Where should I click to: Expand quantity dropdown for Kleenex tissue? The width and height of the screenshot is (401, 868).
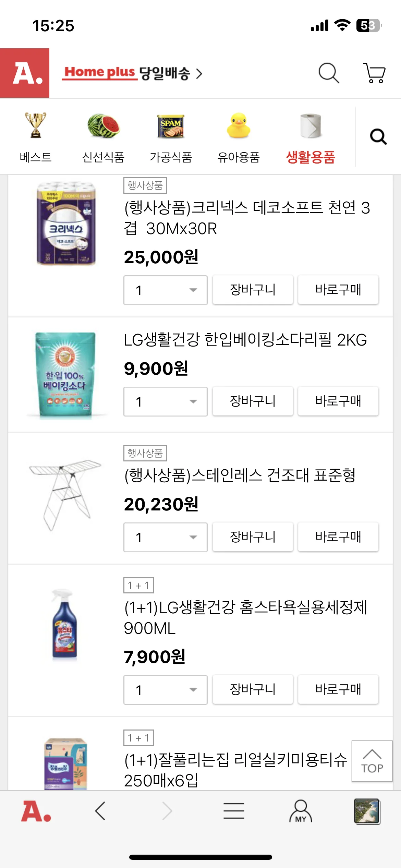coord(165,290)
